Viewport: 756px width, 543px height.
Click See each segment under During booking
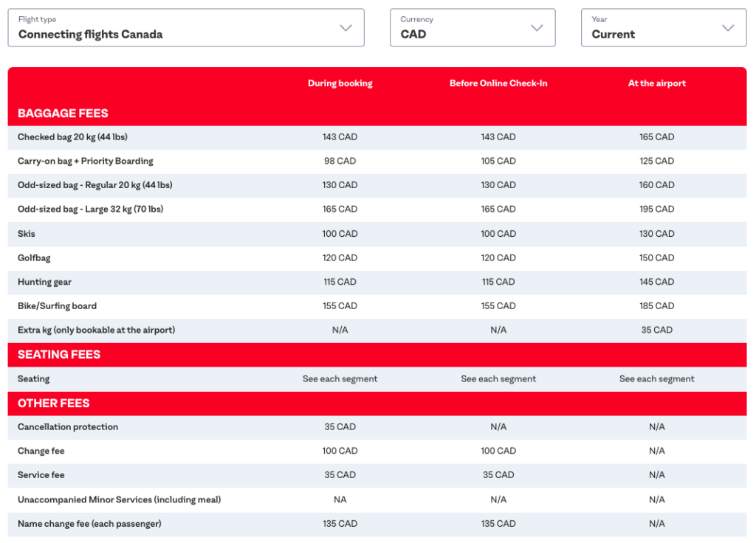(x=340, y=379)
